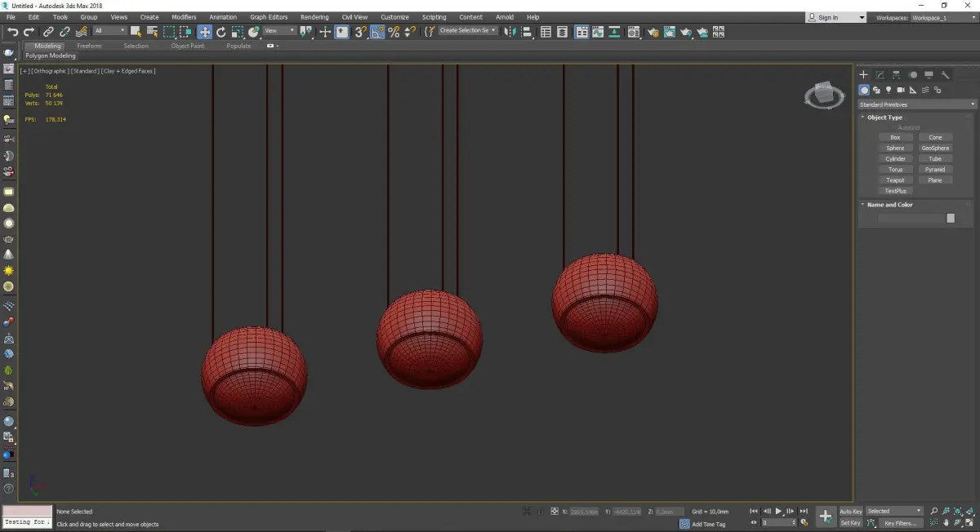Toggle Percent Snap

pyautogui.click(x=394, y=32)
